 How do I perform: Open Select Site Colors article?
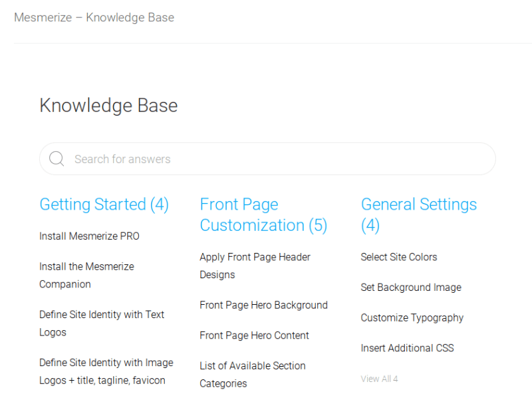[398, 257]
